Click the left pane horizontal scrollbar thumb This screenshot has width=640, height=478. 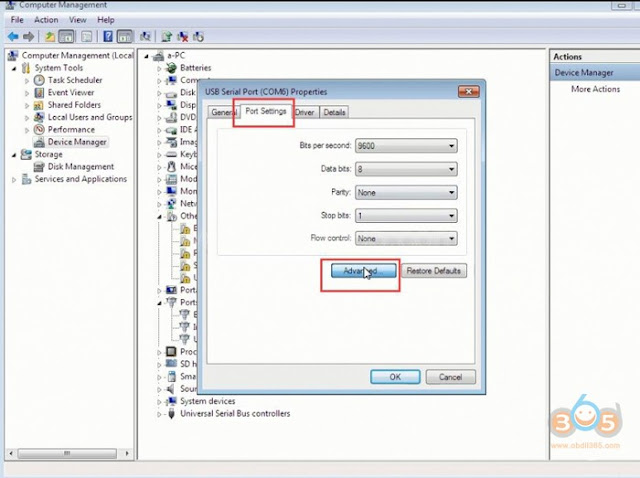pyautogui.click(x=67, y=453)
